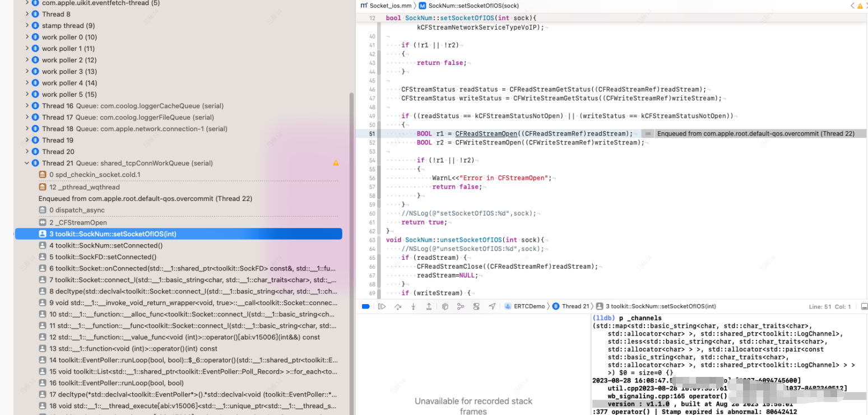
Task: Open the Environment Overrides icon
Action: click(x=476, y=306)
